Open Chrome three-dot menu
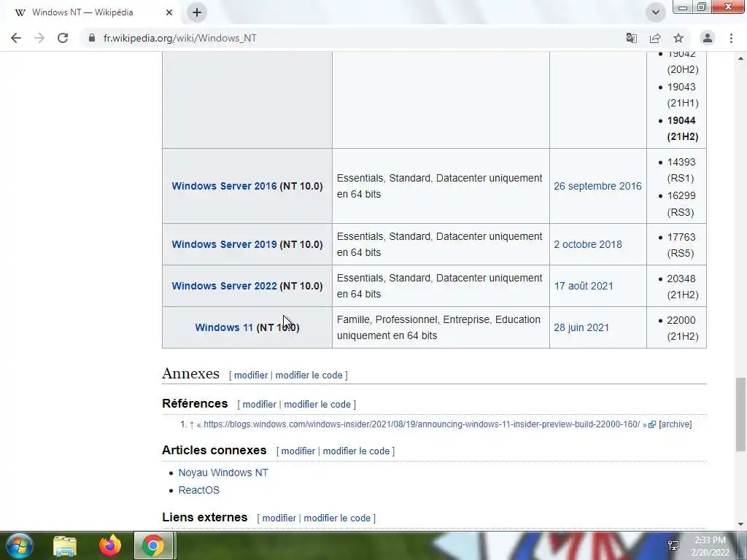747x560 pixels. 731,38
